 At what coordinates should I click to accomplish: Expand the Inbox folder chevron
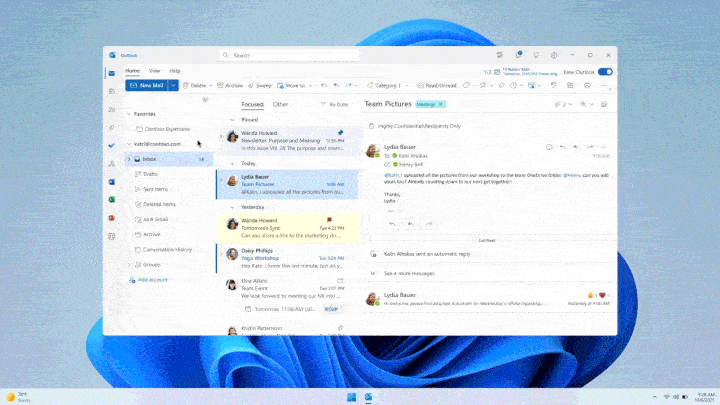coord(129,159)
